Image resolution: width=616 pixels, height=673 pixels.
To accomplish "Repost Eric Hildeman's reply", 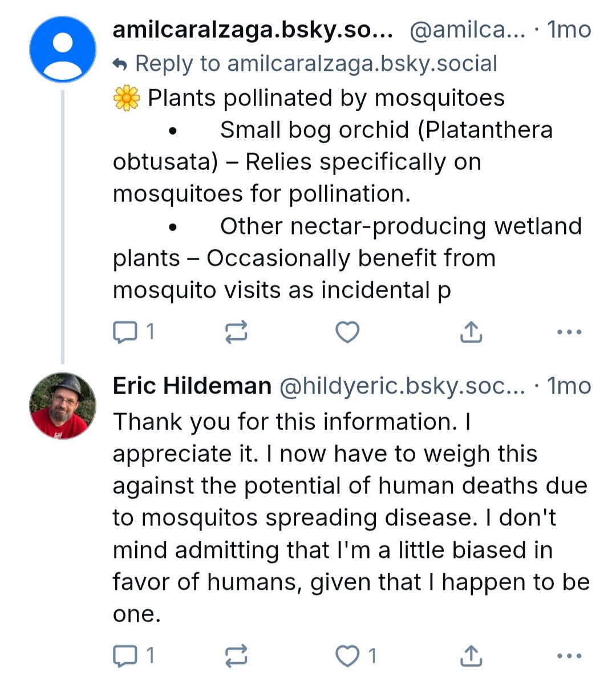I will 236,655.
